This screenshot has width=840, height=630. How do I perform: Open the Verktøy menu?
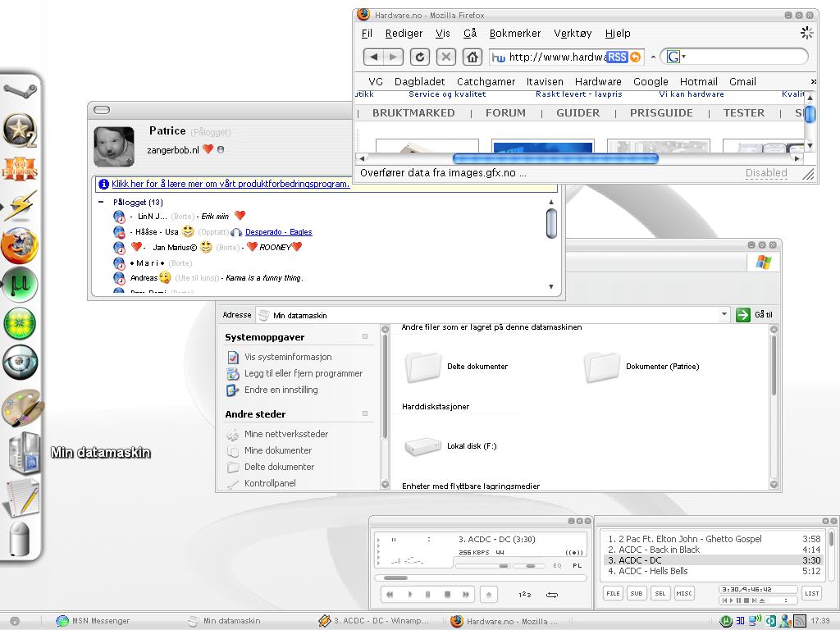point(573,33)
